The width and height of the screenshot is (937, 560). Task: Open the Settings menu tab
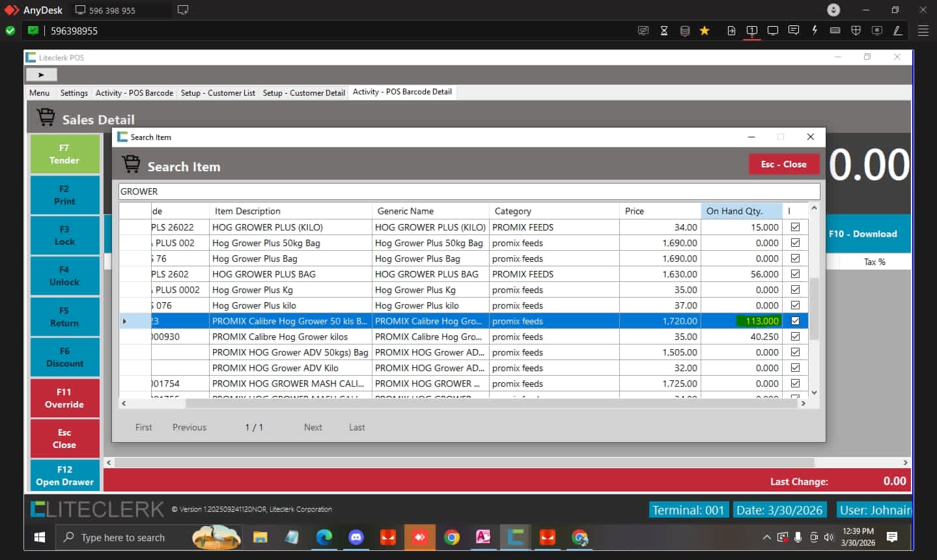[x=74, y=93]
